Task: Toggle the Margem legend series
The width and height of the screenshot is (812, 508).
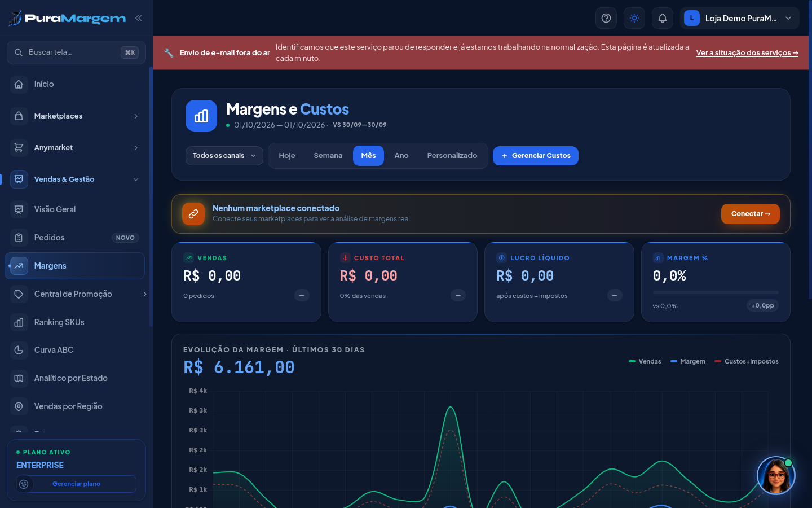Action: [688, 361]
